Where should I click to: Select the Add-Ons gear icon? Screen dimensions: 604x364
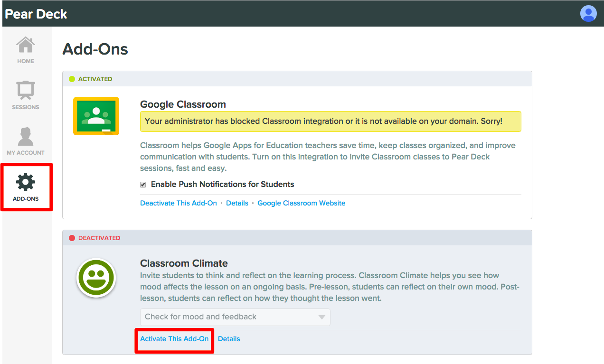coord(26,183)
